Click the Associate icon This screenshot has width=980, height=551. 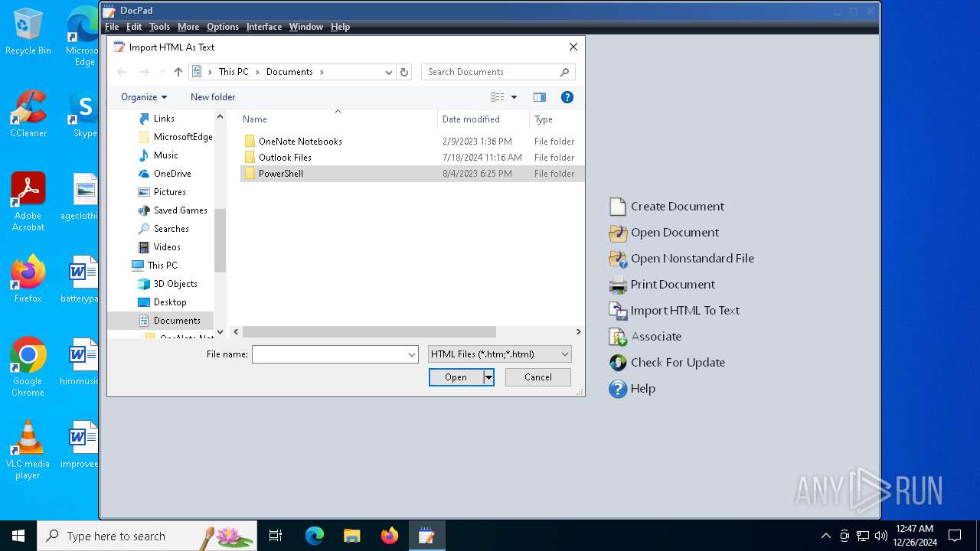617,337
